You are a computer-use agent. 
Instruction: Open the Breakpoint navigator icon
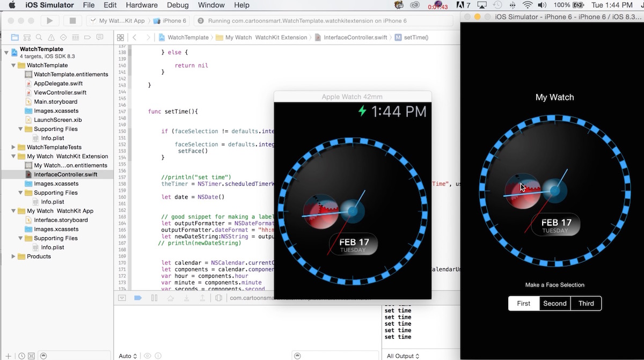tap(87, 38)
